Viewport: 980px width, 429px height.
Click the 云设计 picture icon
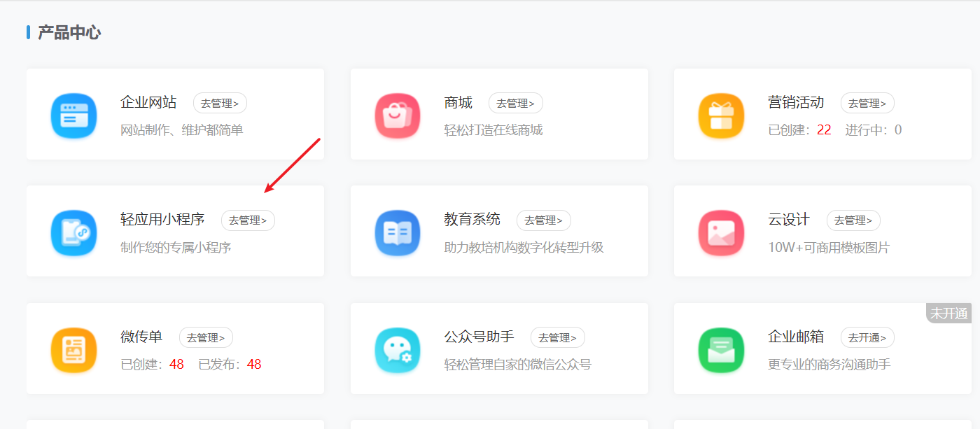[x=721, y=231]
